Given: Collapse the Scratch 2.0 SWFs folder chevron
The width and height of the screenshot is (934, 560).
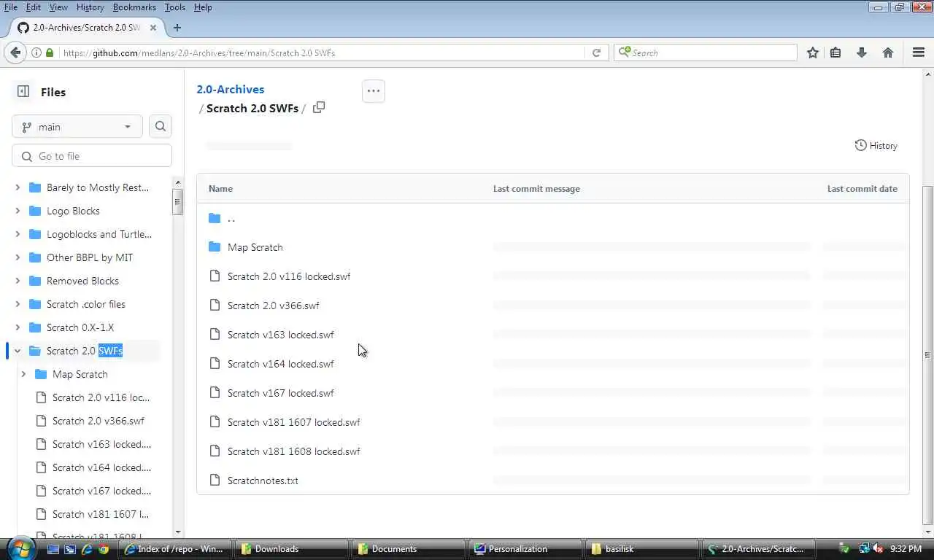Looking at the screenshot, I should 18,351.
